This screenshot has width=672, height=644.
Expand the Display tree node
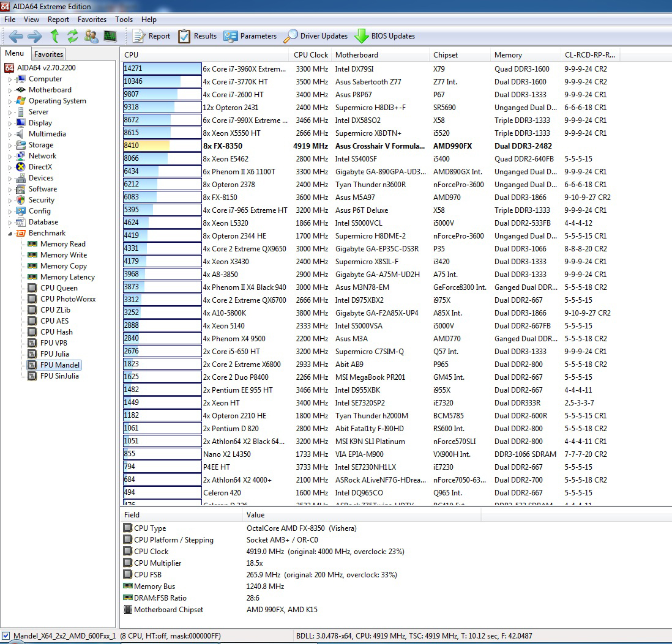9,124
